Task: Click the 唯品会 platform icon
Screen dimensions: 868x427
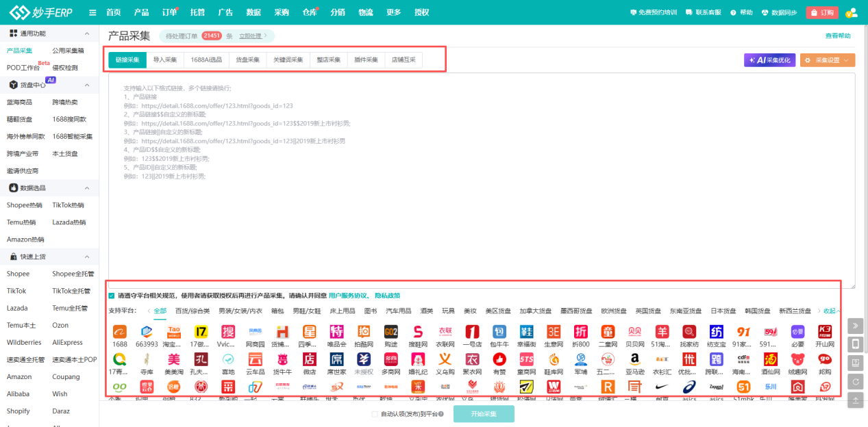Action: [336, 332]
